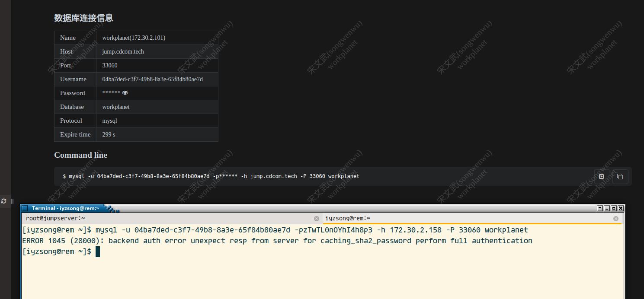
Task: Select the Username value in the table
Action: click(152, 79)
